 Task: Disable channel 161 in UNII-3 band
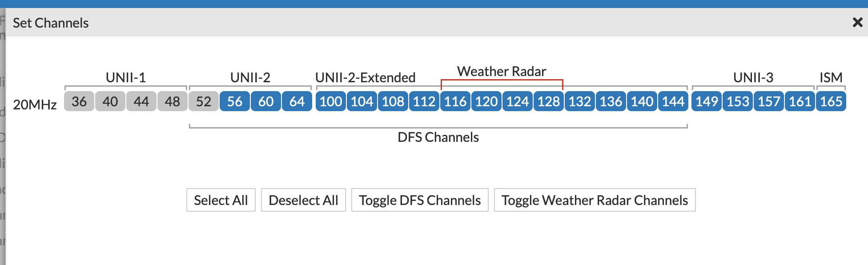[x=799, y=101]
